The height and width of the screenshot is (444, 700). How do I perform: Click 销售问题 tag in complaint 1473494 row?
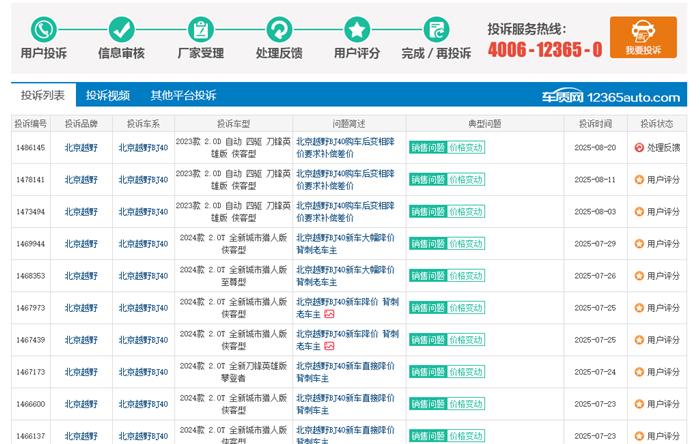(x=427, y=212)
